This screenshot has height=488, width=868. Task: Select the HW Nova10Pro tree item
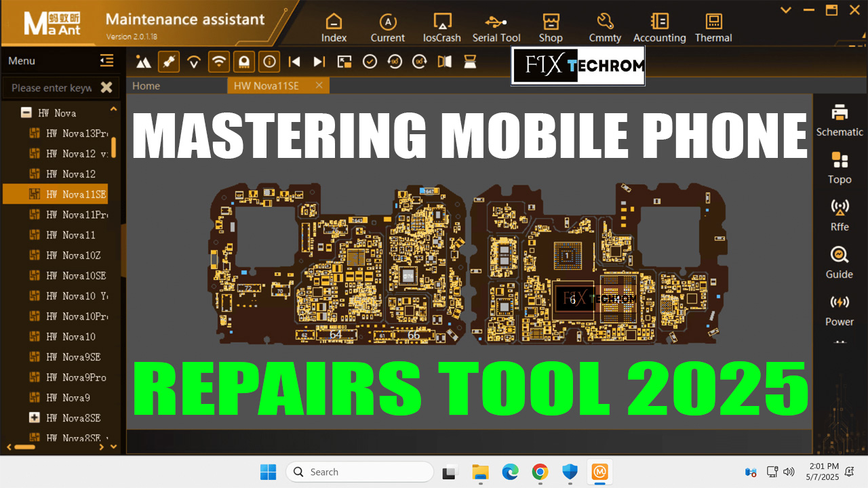tap(69, 316)
